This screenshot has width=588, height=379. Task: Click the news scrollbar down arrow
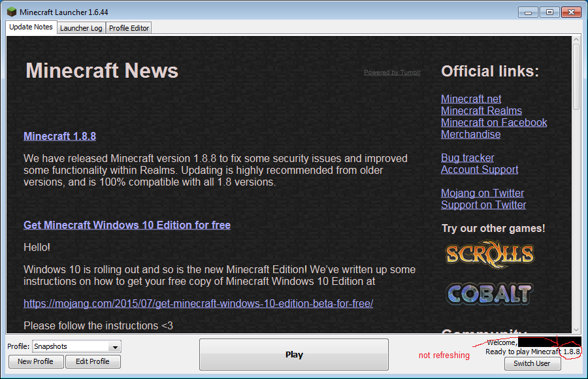click(x=576, y=330)
